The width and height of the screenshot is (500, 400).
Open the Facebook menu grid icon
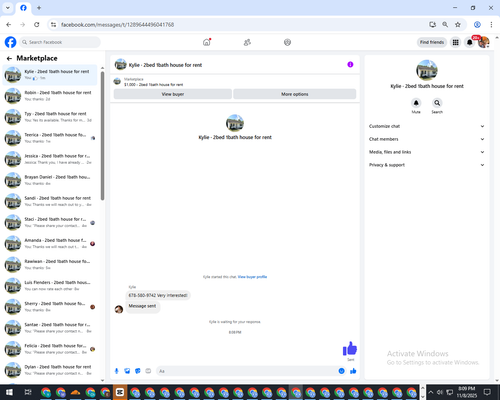(x=455, y=42)
